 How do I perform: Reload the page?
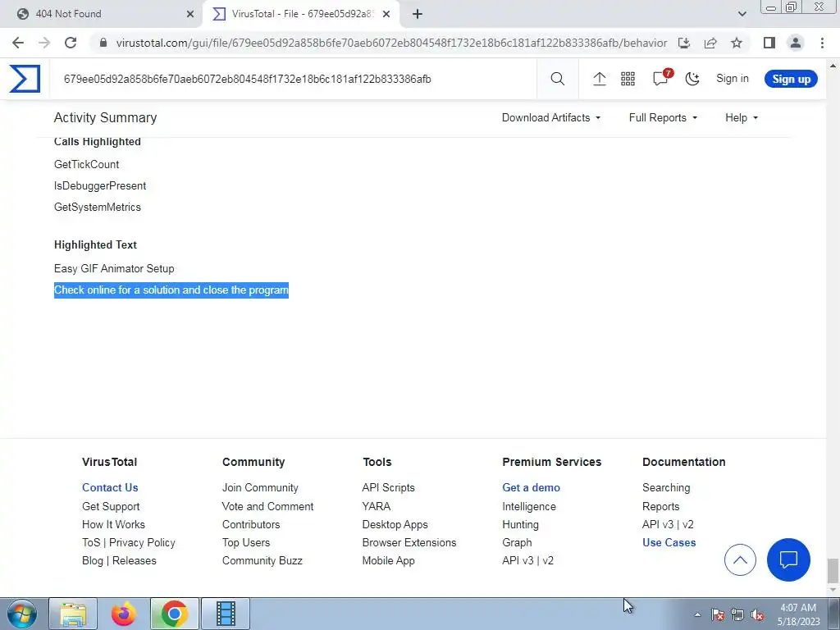click(x=71, y=43)
